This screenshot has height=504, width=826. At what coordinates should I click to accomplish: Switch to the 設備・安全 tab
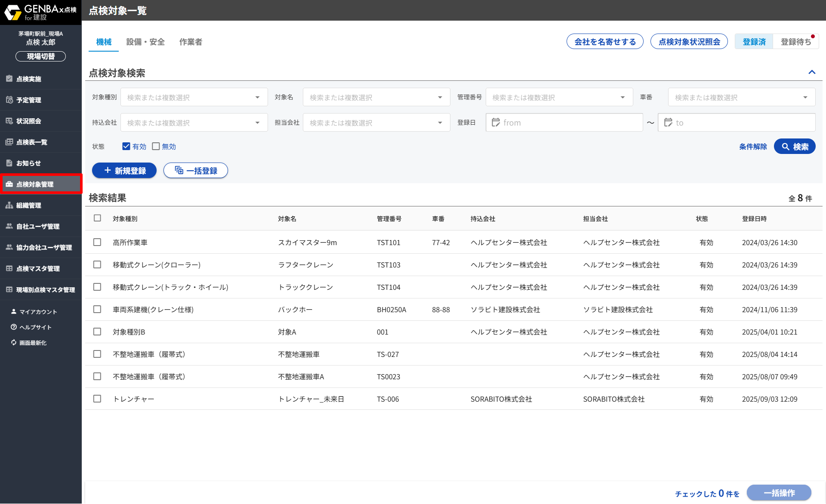tap(145, 42)
